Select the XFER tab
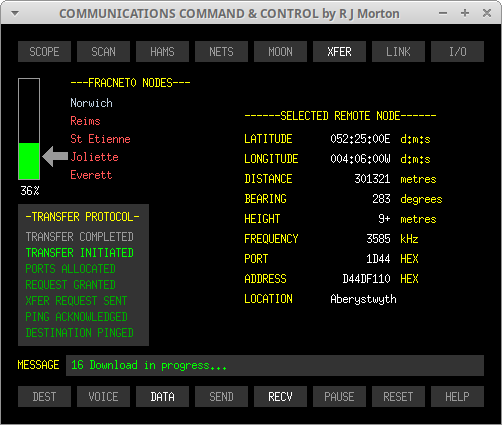This screenshot has height=425, width=502. (339, 52)
